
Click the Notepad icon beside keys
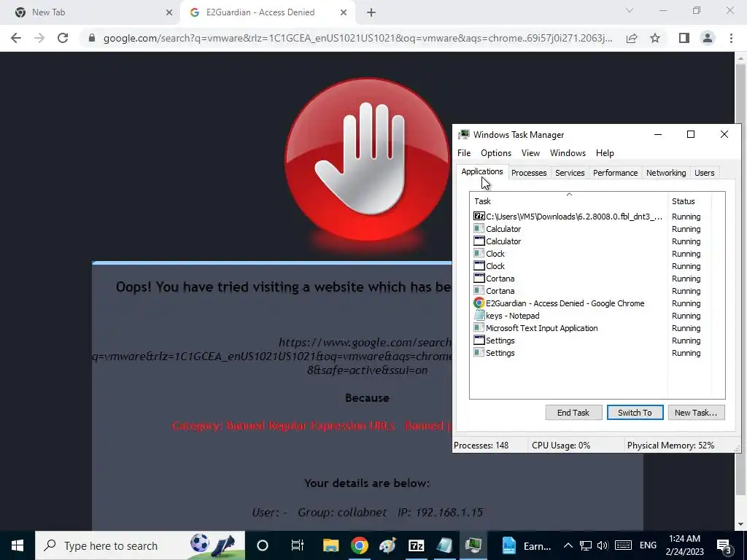[479, 315]
